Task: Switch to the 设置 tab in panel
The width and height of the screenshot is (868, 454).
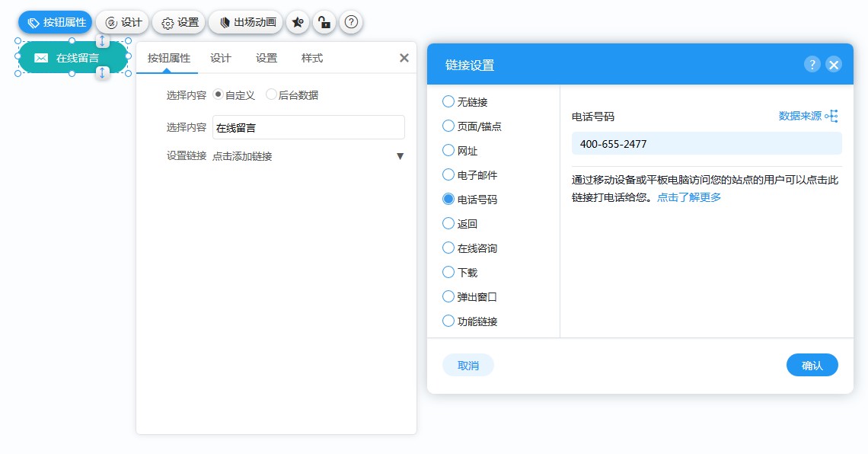Action: (x=266, y=58)
